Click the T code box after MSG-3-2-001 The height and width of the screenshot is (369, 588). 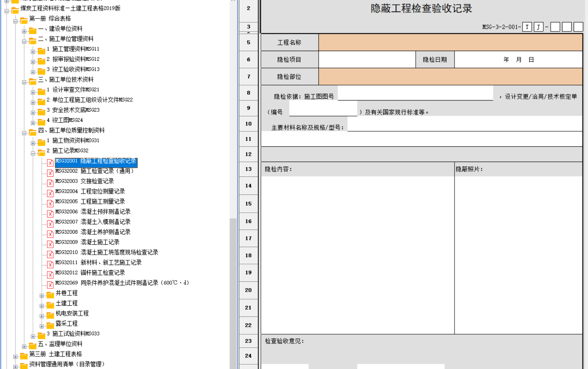click(527, 27)
